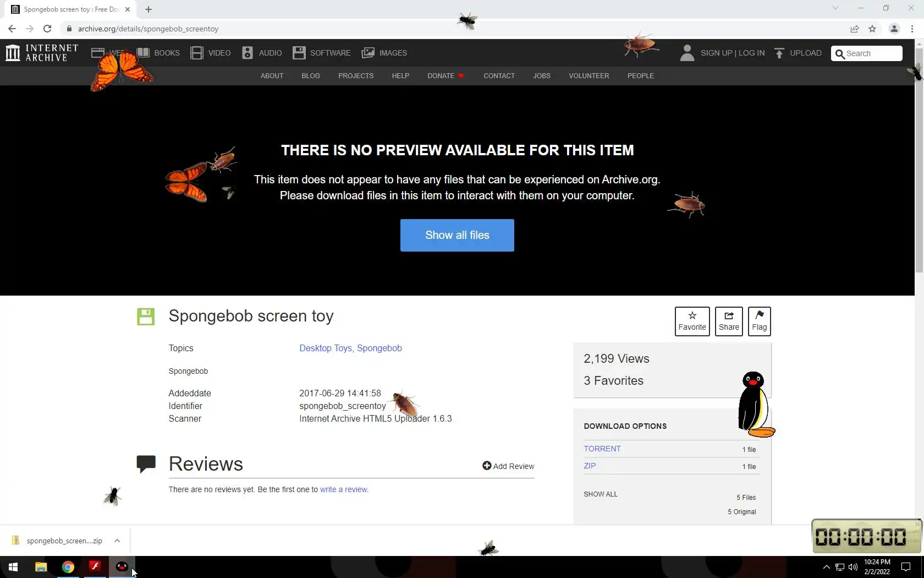Image resolution: width=924 pixels, height=578 pixels.
Task: Open the notification center
Action: [x=906, y=567]
